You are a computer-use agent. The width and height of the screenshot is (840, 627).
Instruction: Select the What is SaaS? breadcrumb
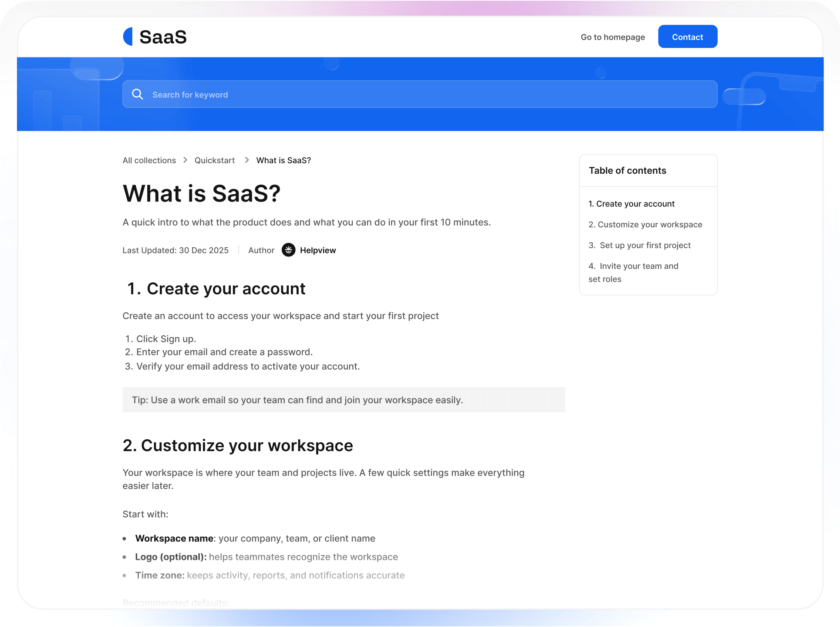[283, 160]
